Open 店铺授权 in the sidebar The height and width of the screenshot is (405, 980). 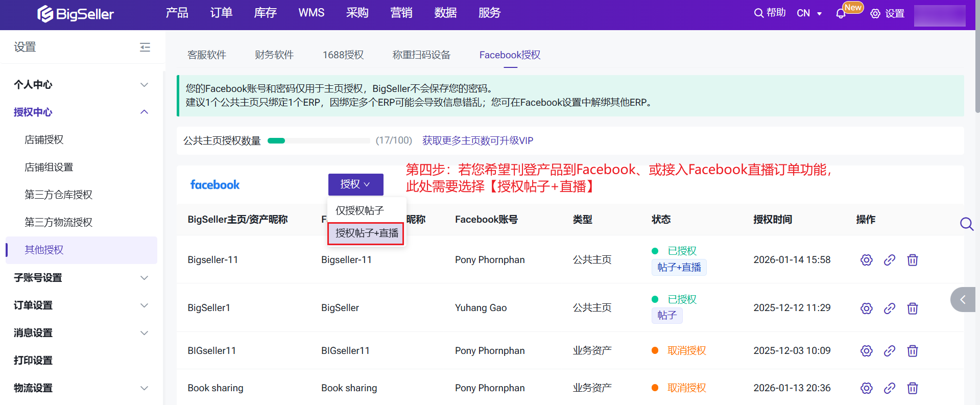click(x=44, y=140)
